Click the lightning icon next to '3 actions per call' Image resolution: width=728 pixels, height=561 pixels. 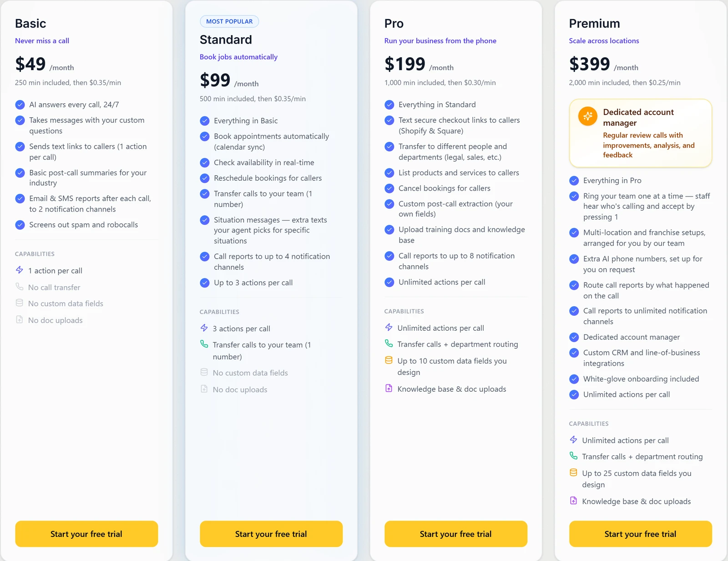204,328
